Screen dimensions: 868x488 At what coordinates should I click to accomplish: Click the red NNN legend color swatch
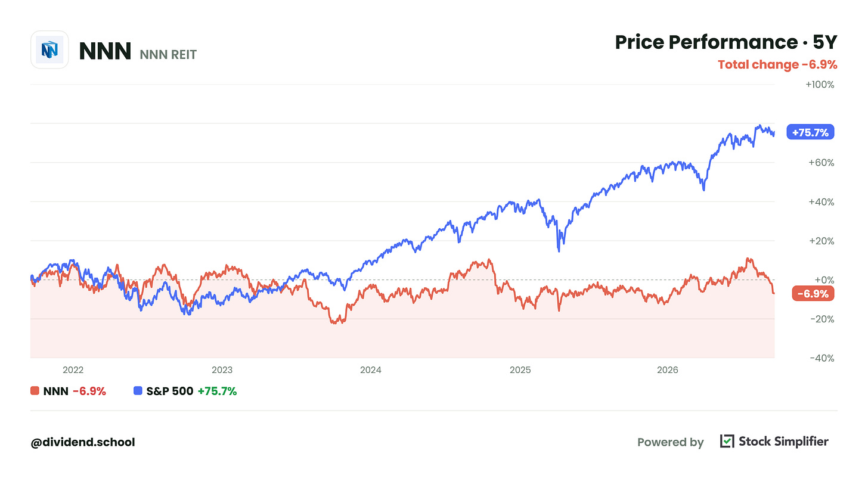coord(35,391)
